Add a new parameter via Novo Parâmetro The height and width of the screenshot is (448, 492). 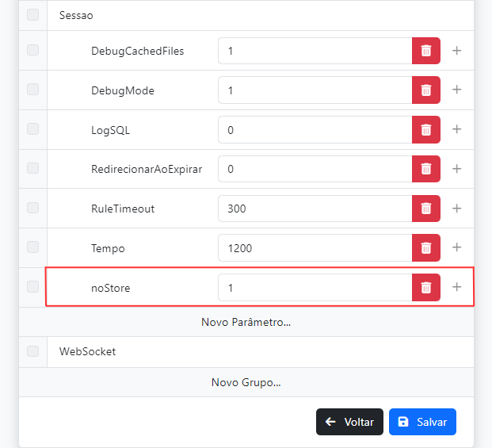(246, 323)
